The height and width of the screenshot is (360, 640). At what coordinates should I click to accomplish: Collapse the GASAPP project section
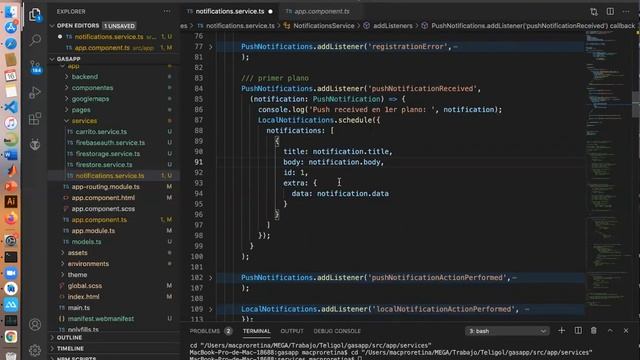[x=68, y=59]
